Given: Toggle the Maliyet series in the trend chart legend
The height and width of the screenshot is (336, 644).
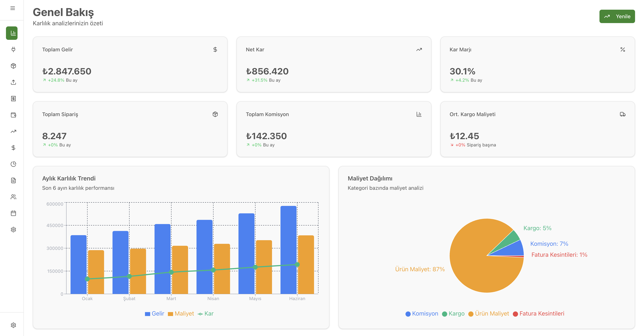Looking at the screenshot, I should pyautogui.click(x=181, y=314).
